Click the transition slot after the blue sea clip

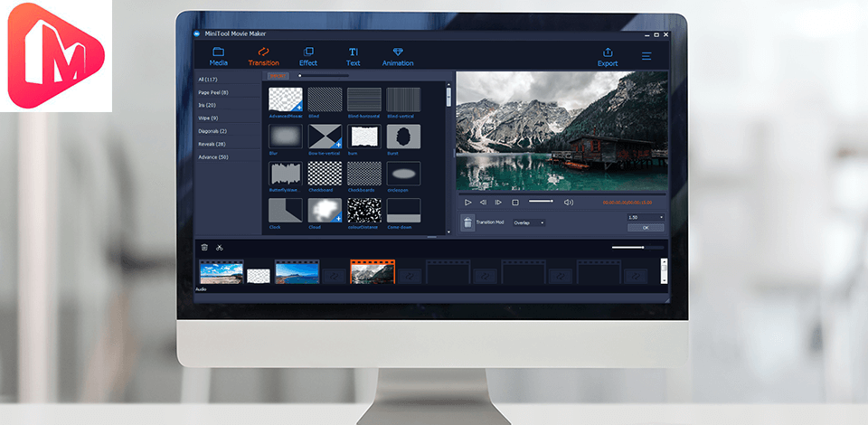pos(335,276)
